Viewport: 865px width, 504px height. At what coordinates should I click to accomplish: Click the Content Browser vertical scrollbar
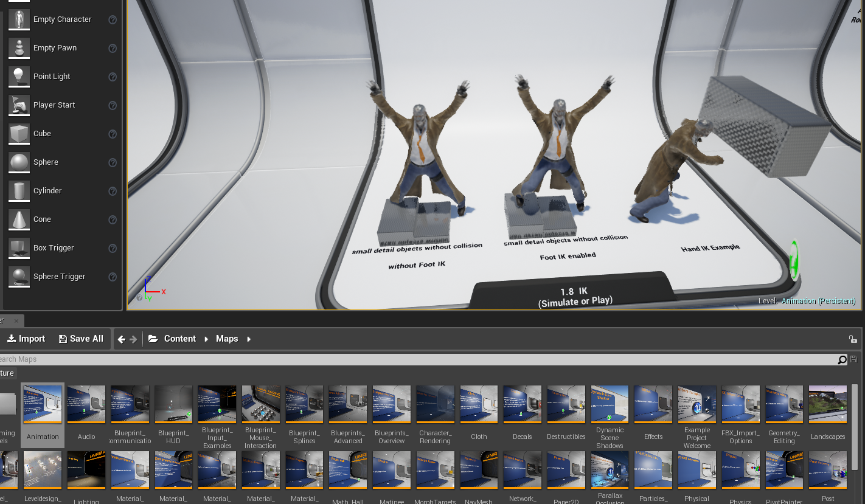855,427
